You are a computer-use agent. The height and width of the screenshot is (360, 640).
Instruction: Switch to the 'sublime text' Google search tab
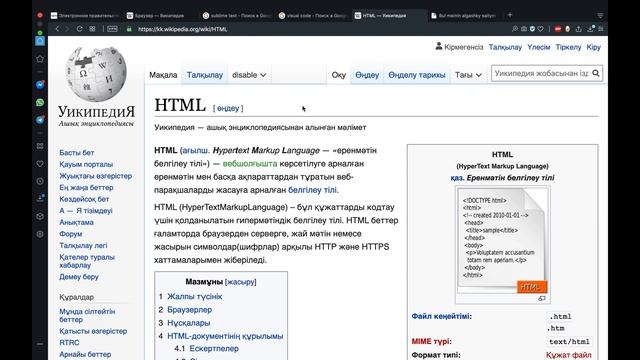[x=237, y=16]
